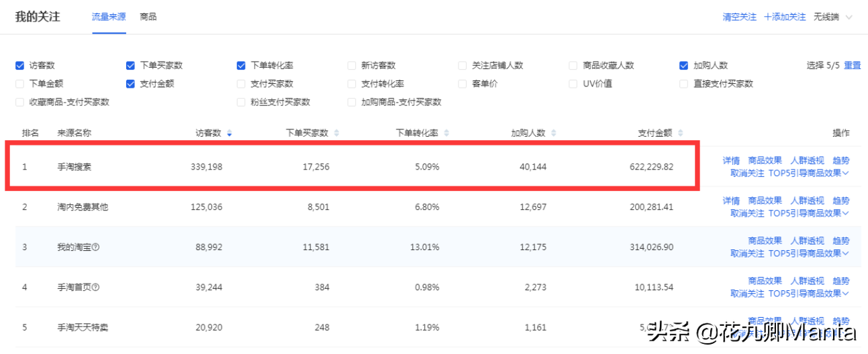
Task: Check the UV价值 checkbox
Action: click(573, 84)
